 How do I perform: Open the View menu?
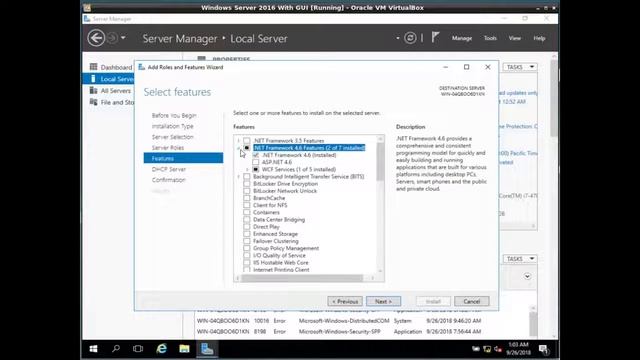[514, 38]
